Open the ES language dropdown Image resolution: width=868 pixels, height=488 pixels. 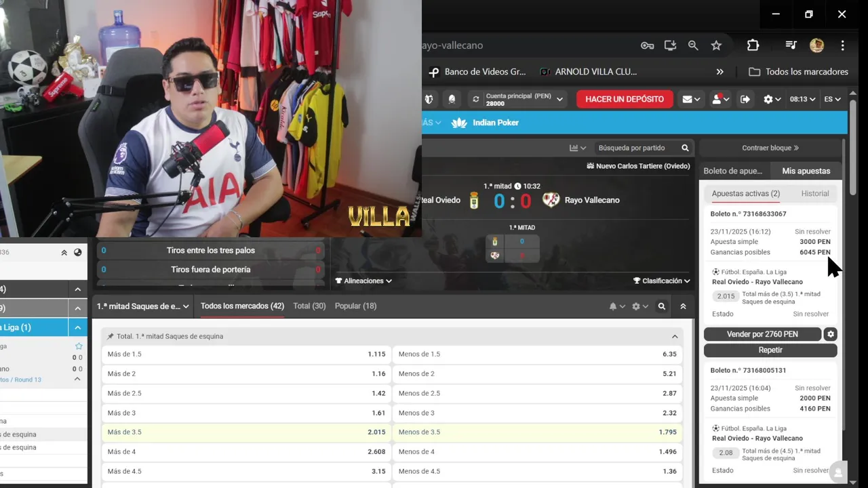832,99
